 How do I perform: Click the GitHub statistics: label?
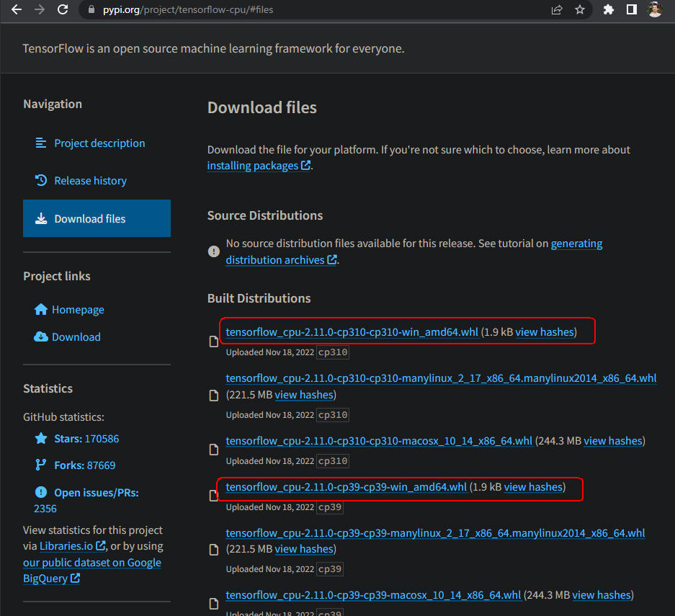63,417
